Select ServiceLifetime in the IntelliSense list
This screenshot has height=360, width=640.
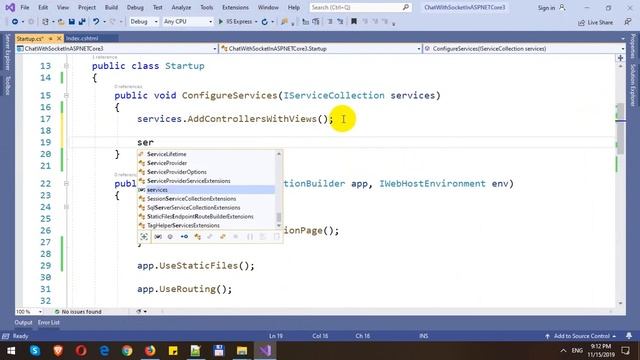[x=207, y=154]
